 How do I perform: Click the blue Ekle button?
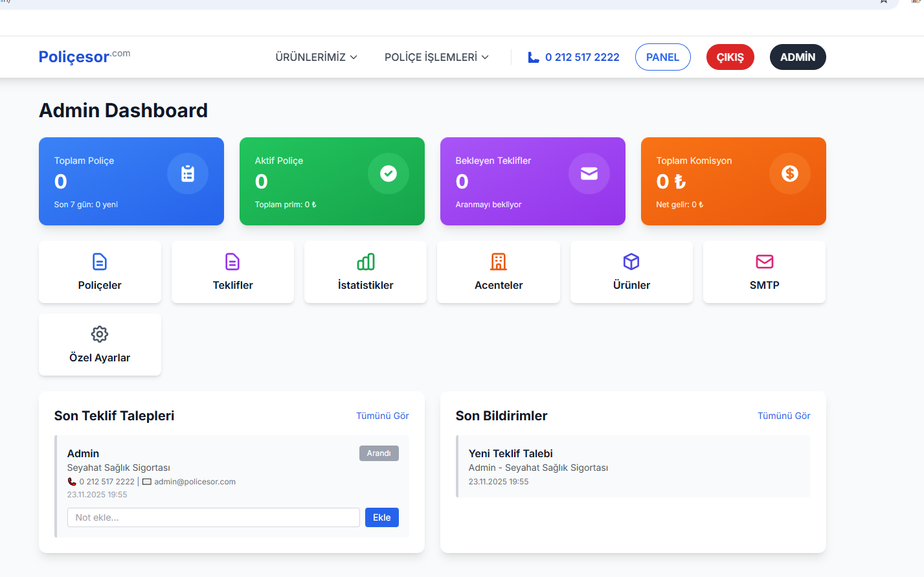(x=382, y=517)
